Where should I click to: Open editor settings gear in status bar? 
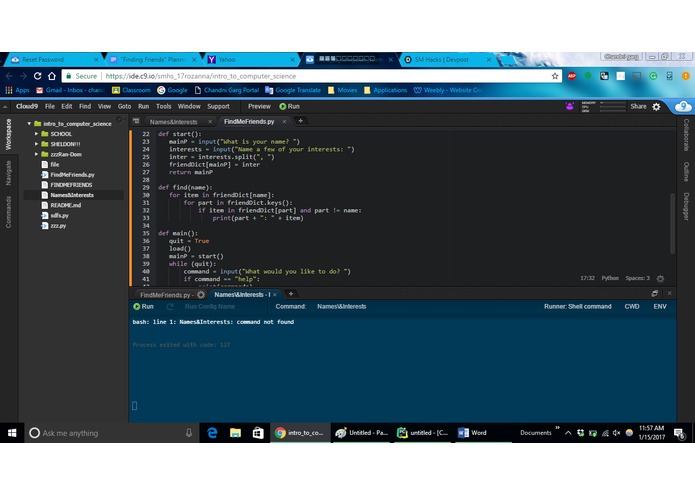pos(660,279)
